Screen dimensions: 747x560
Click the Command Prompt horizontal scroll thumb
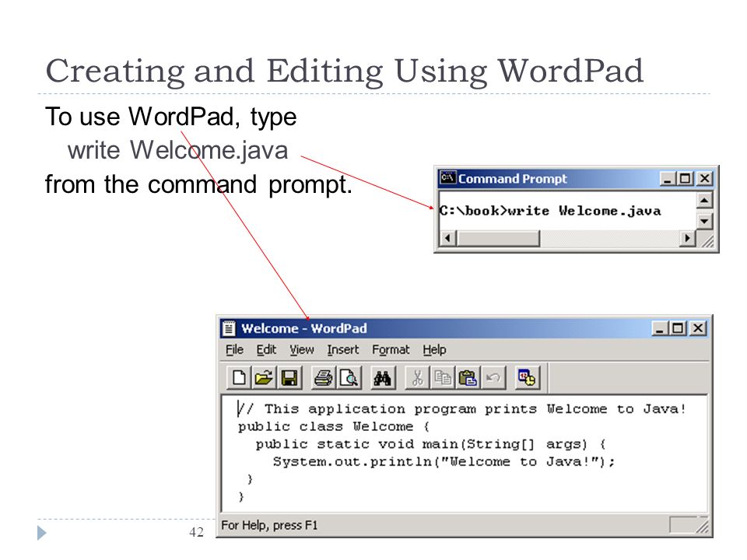498,238
